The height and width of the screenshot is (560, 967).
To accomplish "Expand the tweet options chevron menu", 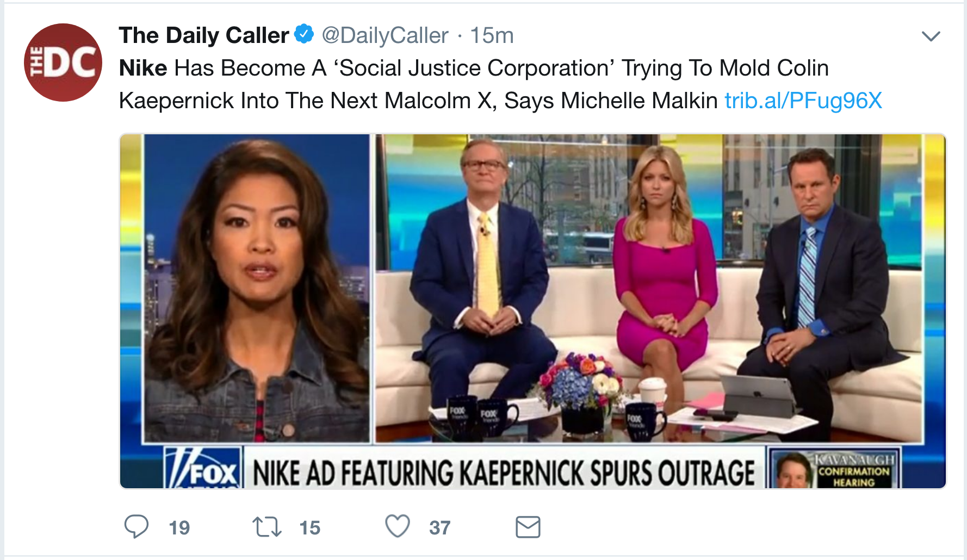I will click(x=931, y=36).
